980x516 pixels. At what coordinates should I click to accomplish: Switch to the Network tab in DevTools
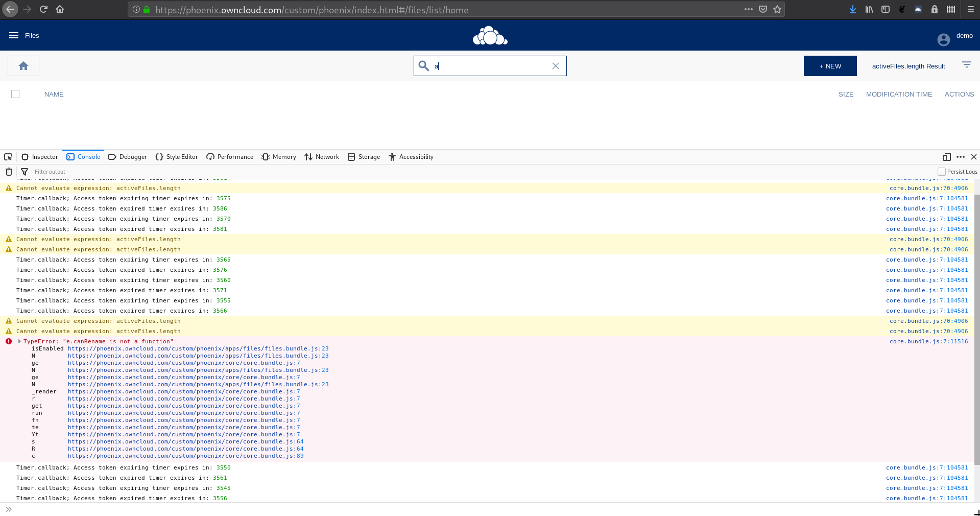pyautogui.click(x=321, y=157)
